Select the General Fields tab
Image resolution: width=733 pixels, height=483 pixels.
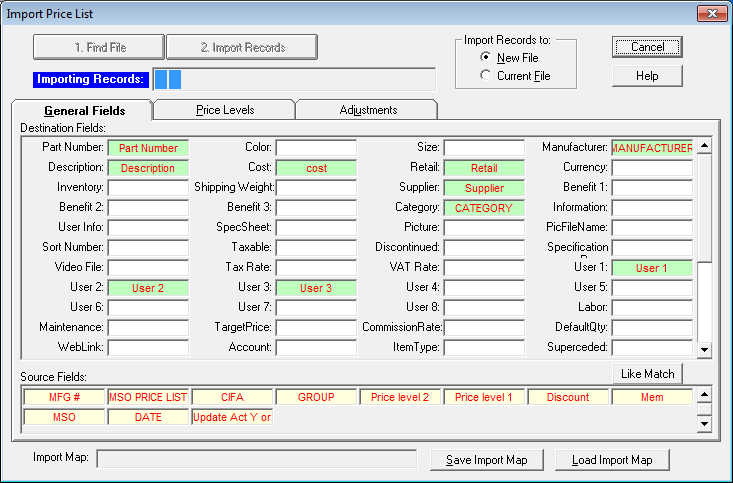[x=82, y=110]
